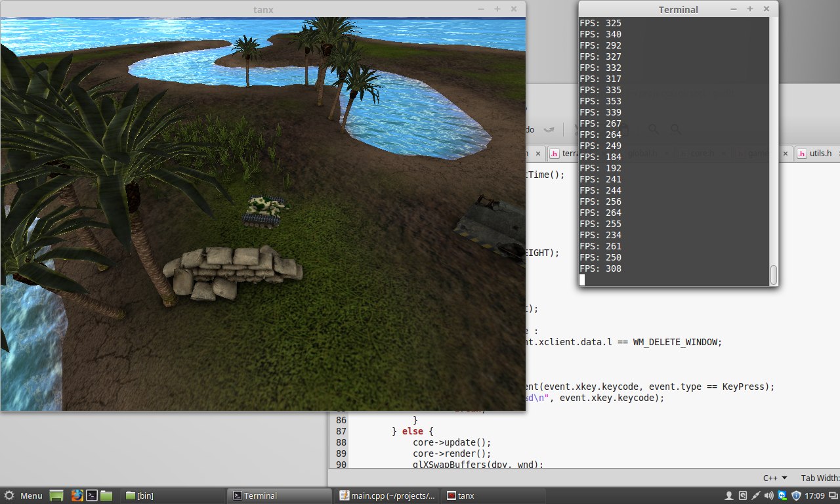
Task: Click the window list icon beside clock
Action: coord(832,495)
